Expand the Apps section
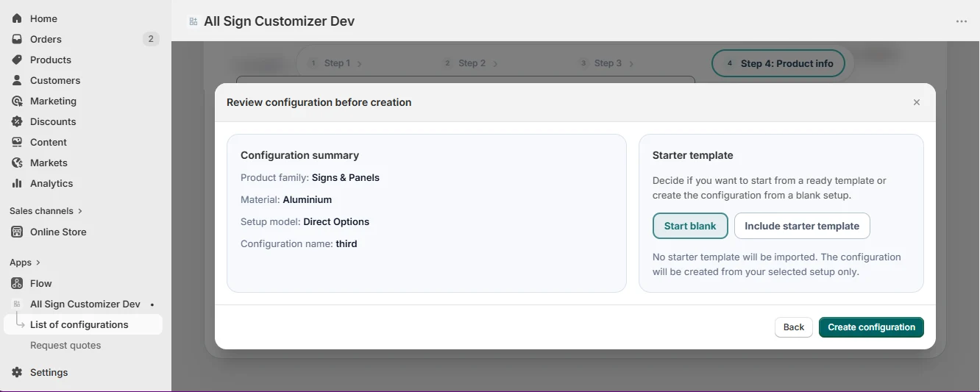The height and width of the screenshot is (392, 980). tap(25, 263)
